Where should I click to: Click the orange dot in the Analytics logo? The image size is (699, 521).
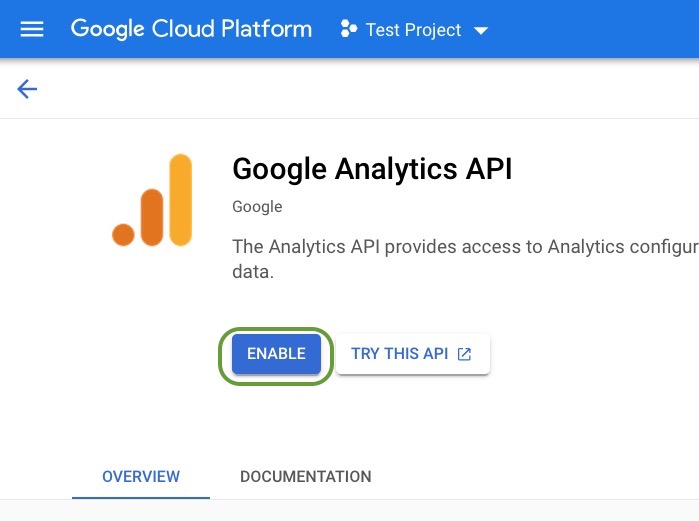123,235
